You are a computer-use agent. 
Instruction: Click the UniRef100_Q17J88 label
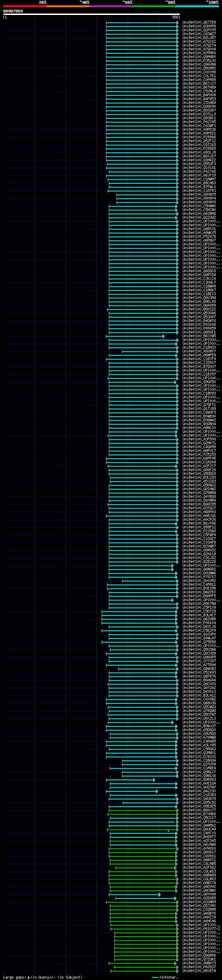pyautogui.click(x=199, y=408)
